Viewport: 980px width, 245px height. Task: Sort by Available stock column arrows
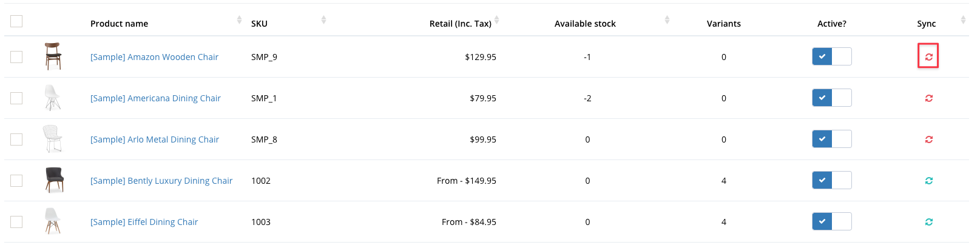point(667,20)
